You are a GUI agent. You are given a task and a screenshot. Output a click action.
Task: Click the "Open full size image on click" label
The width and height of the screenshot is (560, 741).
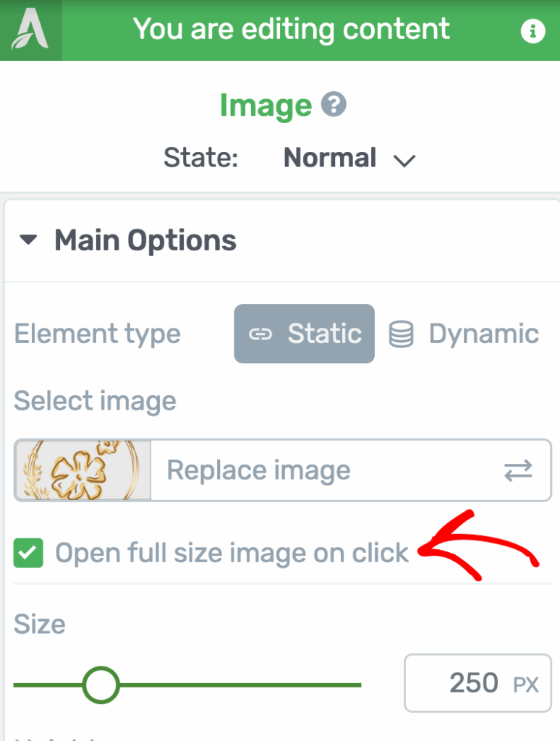(232, 554)
